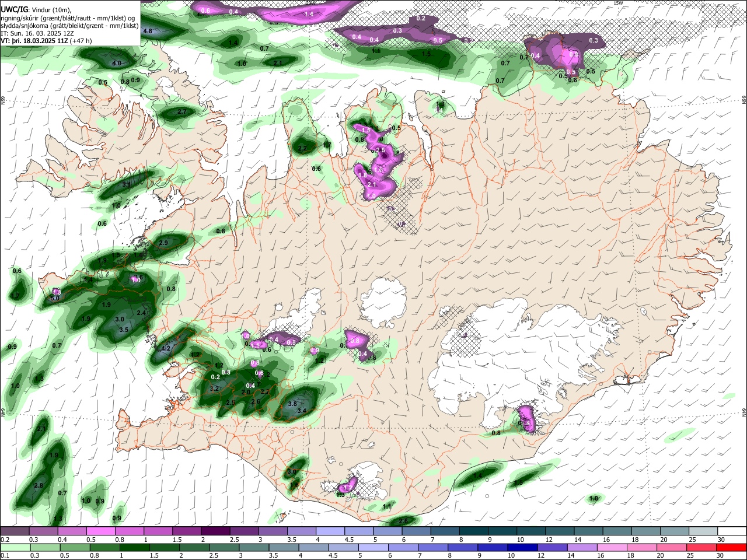Click the 15W longitude label
Screen dimensions: 747x560
click(618, 3)
